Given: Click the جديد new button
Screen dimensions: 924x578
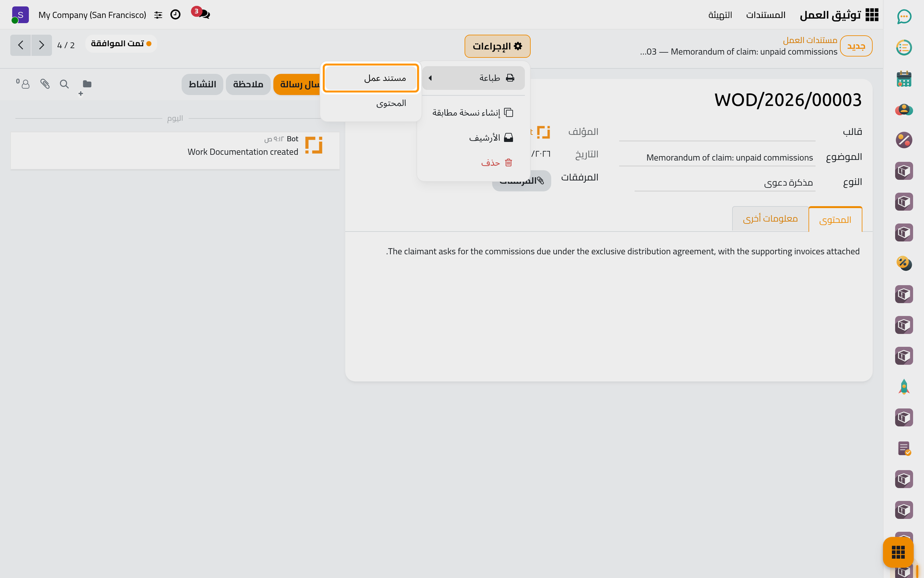Looking at the screenshot, I should pos(856,46).
